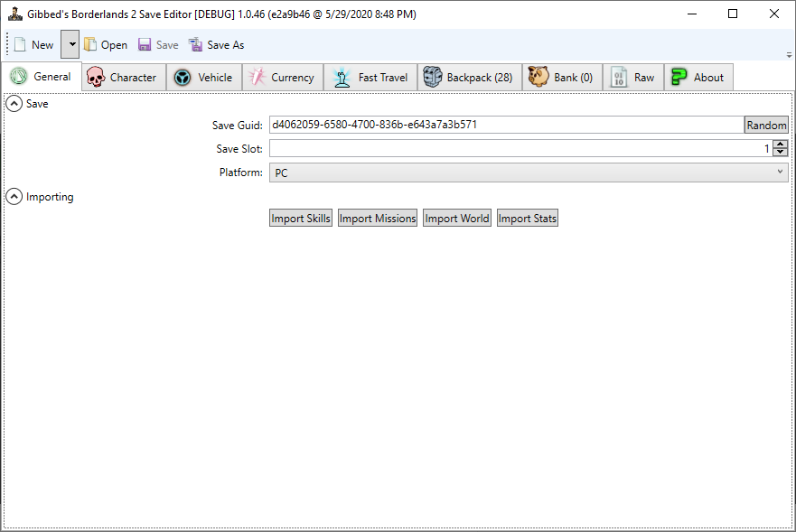This screenshot has width=796, height=532.
Task: Maximize the Save Editor window
Action: [733, 14]
